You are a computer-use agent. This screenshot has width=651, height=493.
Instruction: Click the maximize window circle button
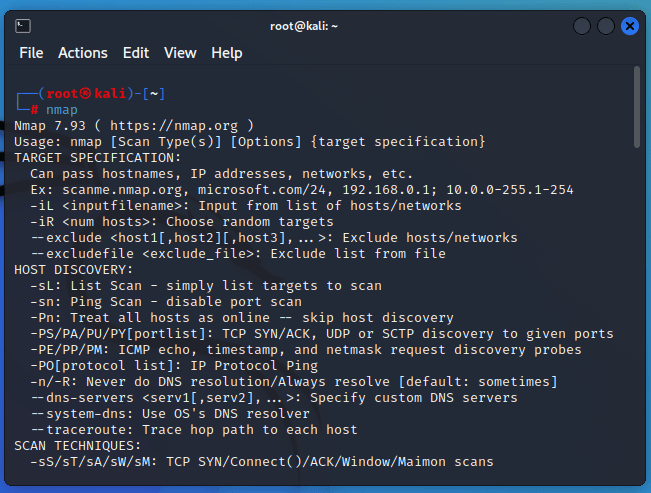(606, 26)
